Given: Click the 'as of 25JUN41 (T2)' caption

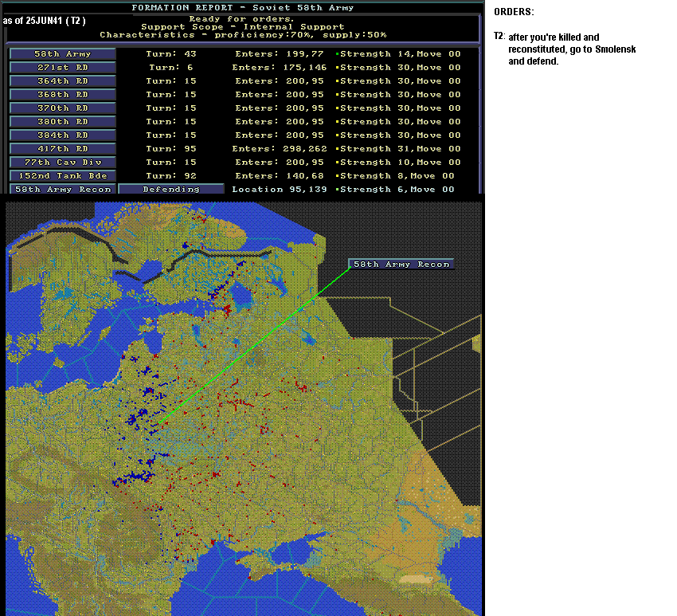Looking at the screenshot, I should click(44, 20).
